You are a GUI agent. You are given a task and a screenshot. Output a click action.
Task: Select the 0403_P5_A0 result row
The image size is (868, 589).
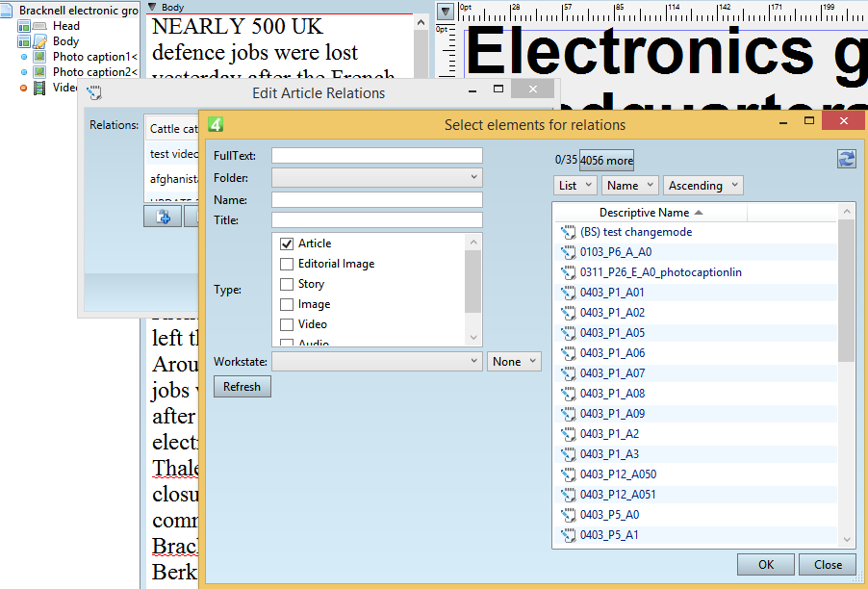(697, 516)
